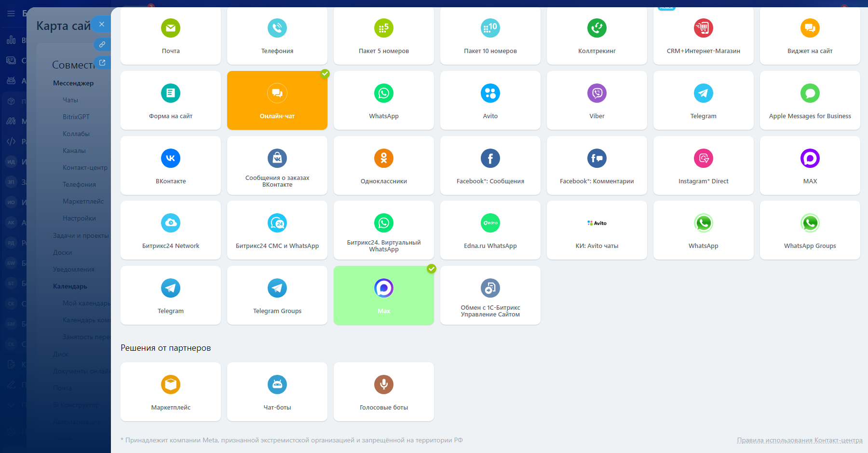Open the orange Онлайн-чат tile
The width and height of the screenshot is (868, 453).
pos(277,100)
